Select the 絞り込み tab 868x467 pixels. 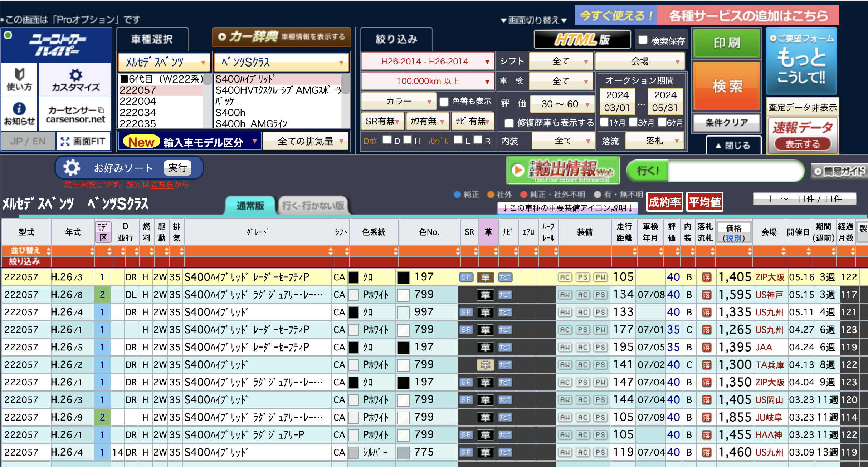click(x=396, y=39)
